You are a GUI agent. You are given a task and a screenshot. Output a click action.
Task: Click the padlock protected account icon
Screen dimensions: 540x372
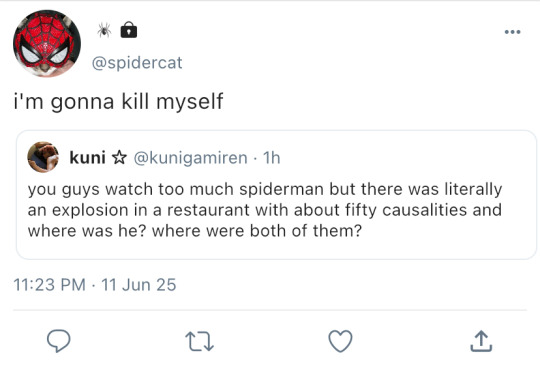tap(129, 30)
